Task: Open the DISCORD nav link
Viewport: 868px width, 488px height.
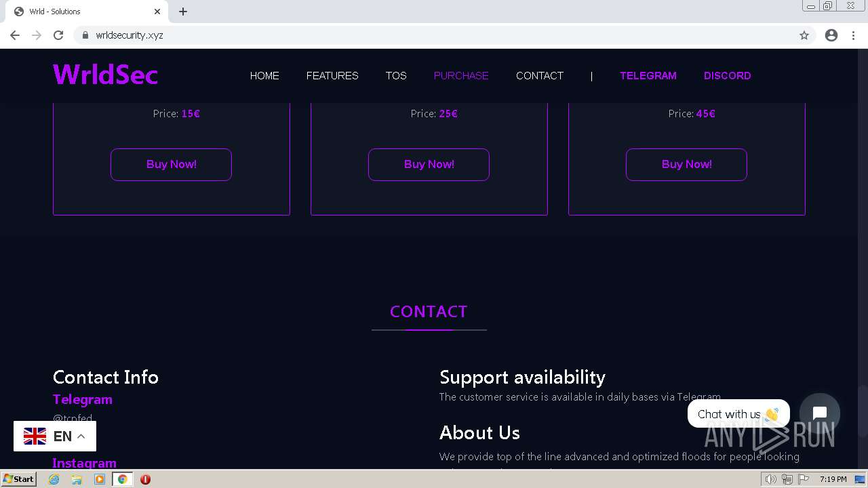Action: (728, 76)
